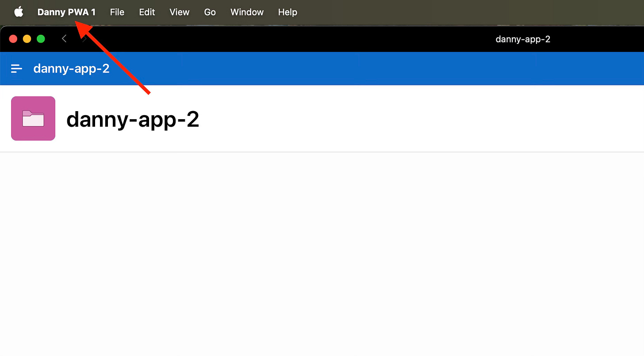Go back with the left chevron
Screen dimensions: 644x356
[64, 39]
